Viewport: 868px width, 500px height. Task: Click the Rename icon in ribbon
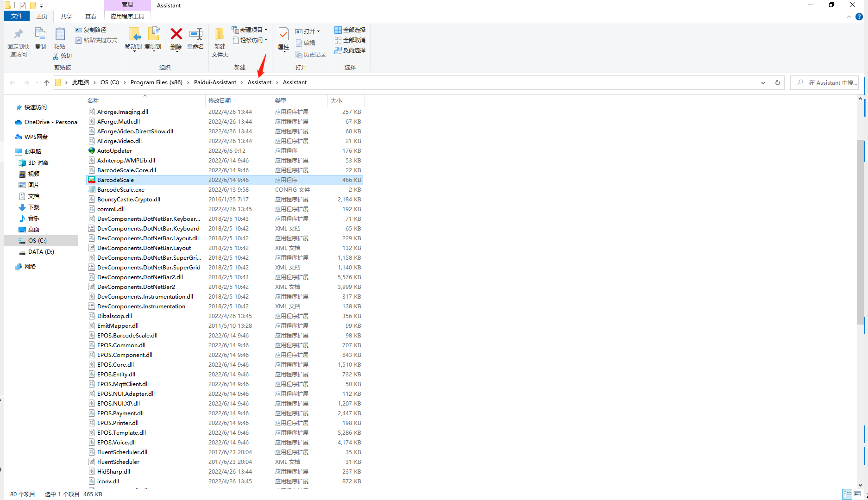195,35
